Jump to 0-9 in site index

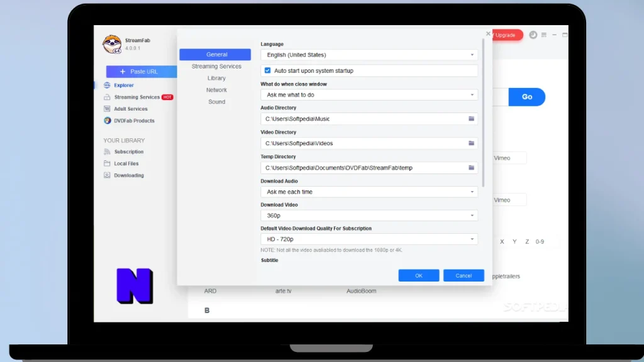coord(540,242)
